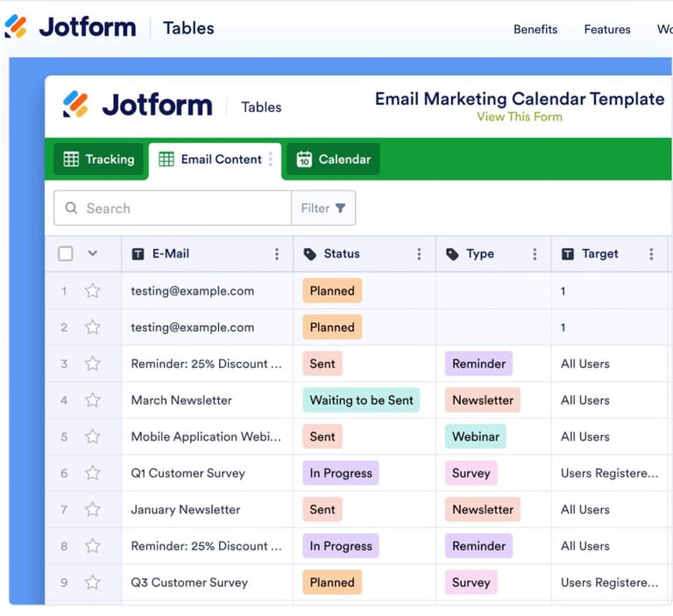Click testing@example.com in row 2

point(192,327)
